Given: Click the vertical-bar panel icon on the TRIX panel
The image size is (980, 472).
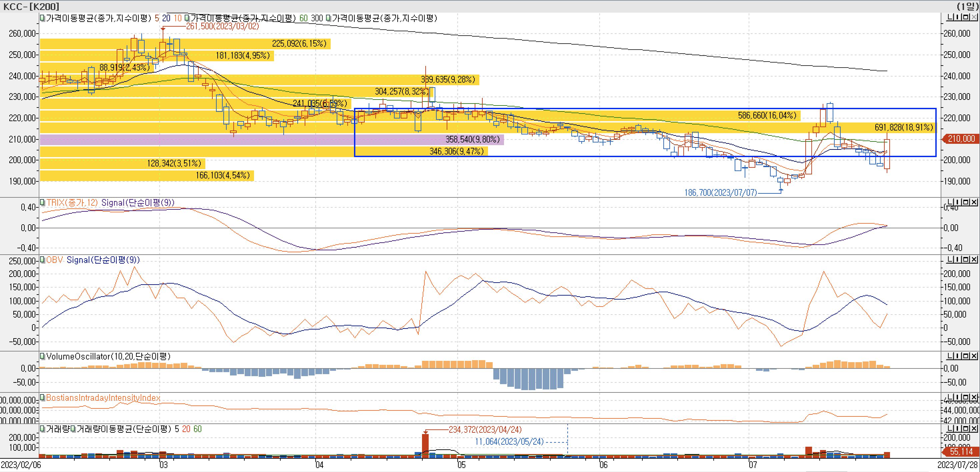Looking at the screenshot, I should 958,202.
